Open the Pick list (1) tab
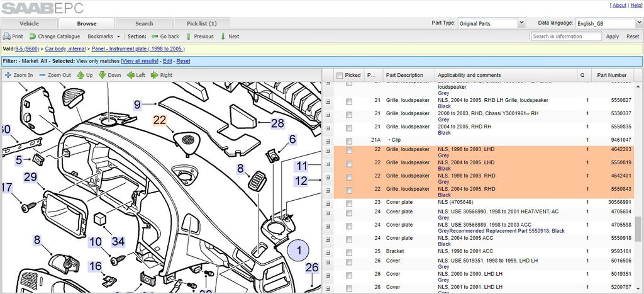The height and width of the screenshot is (294, 644). pos(202,23)
